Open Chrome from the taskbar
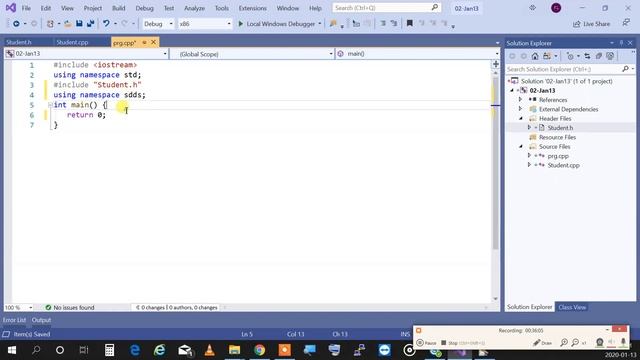Viewport: 640px width, 360px height. [x=259, y=350]
